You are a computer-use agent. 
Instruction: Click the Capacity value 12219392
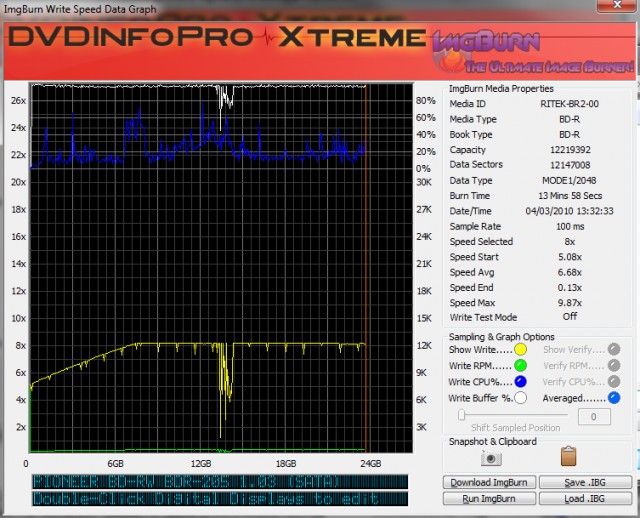(570, 150)
